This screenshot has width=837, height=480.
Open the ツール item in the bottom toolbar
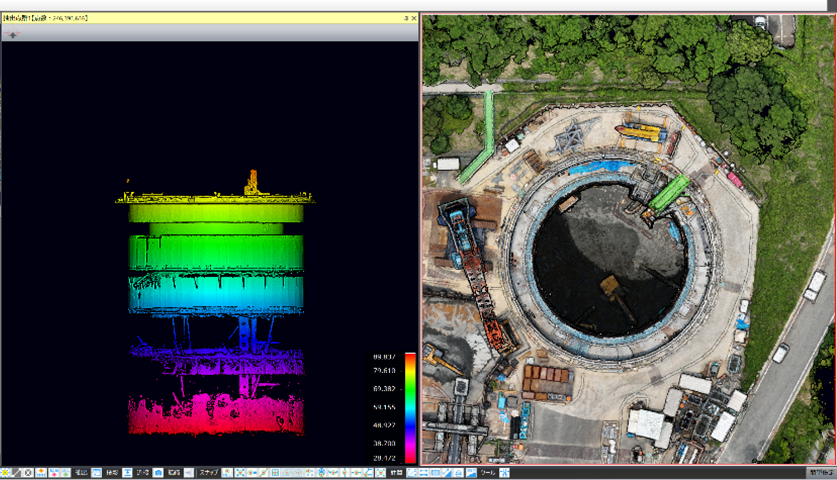click(x=488, y=472)
